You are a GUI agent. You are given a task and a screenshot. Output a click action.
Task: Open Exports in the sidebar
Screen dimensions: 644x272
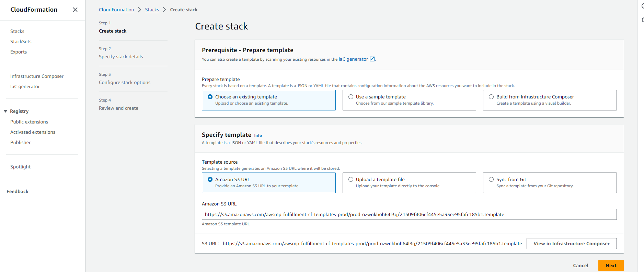click(19, 52)
